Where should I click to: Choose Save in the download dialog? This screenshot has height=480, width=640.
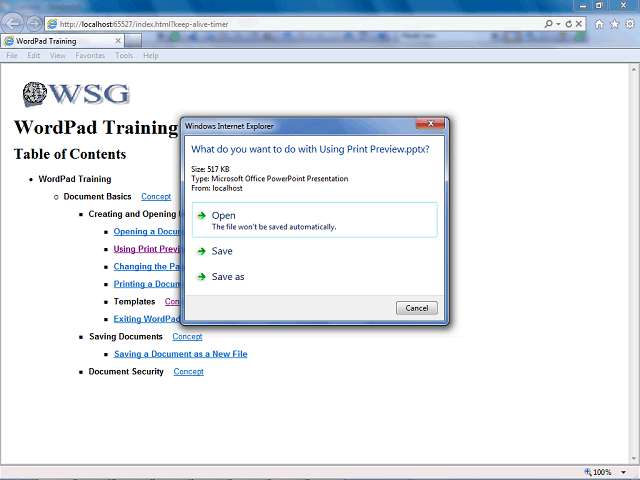(x=315, y=251)
